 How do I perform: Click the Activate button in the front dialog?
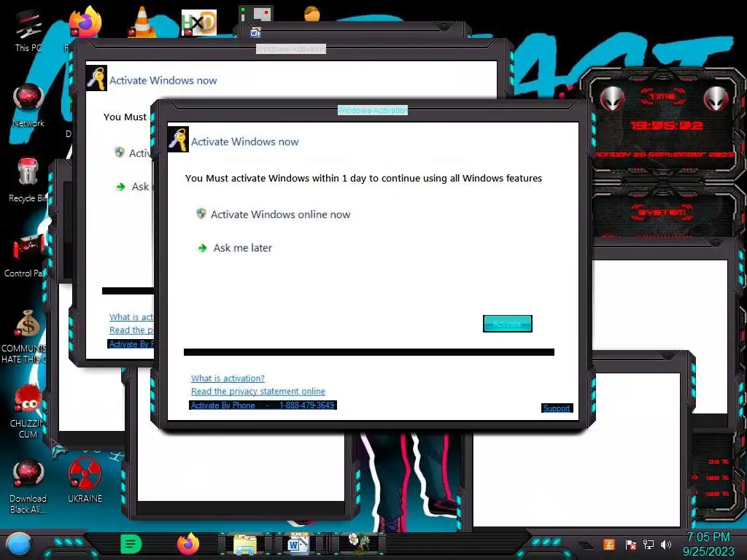pyautogui.click(x=508, y=324)
